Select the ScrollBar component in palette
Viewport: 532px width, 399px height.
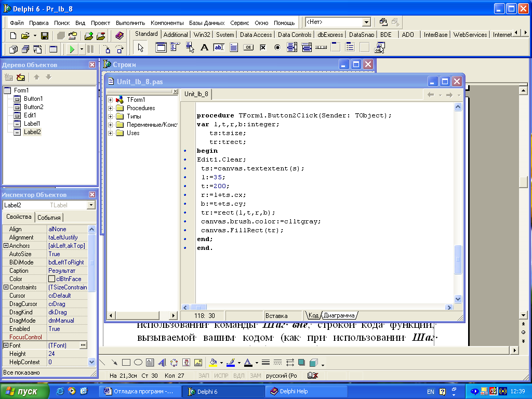click(321, 47)
